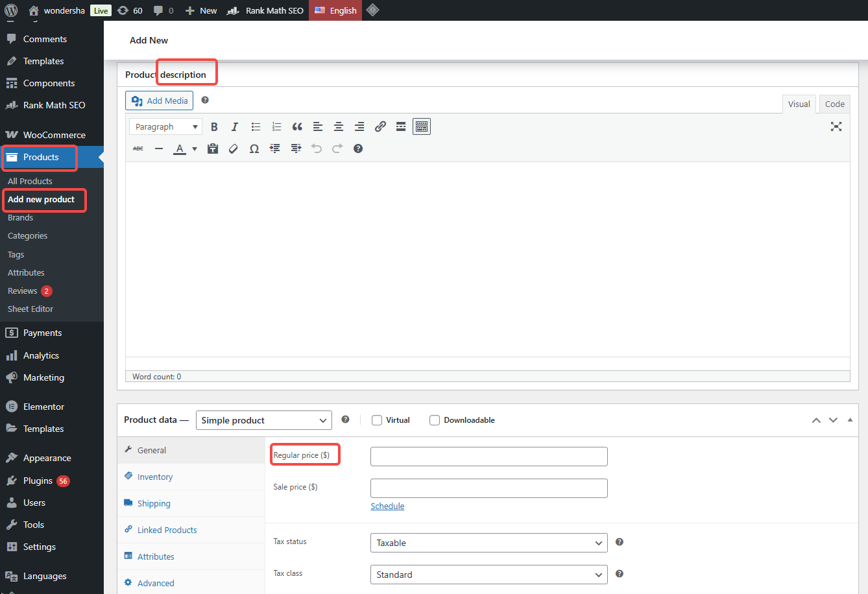Viewport: 868px width, 594px height.
Task: Insert a blockquote
Action: [297, 126]
